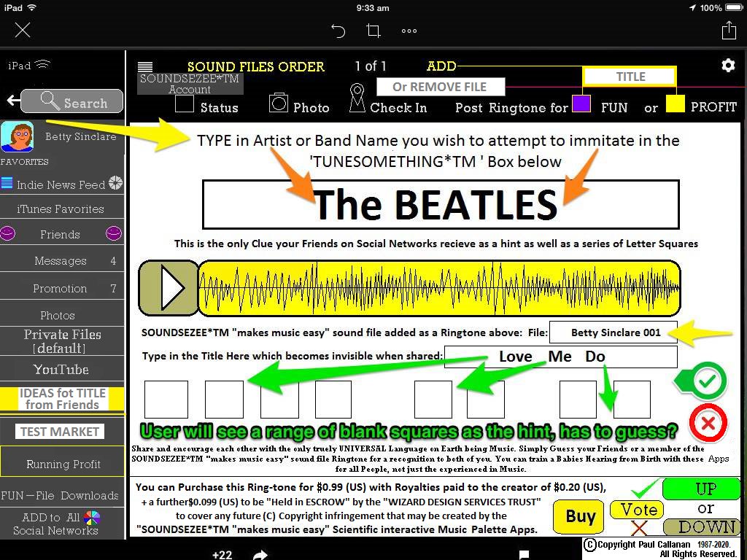The height and width of the screenshot is (560, 747).
Task: Vote DOWN button
Action: tap(702, 527)
